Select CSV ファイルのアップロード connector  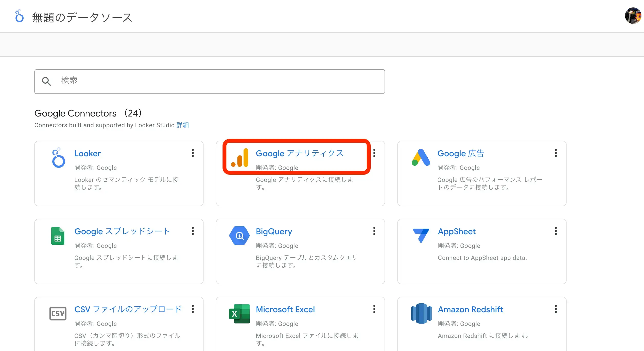(x=128, y=309)
